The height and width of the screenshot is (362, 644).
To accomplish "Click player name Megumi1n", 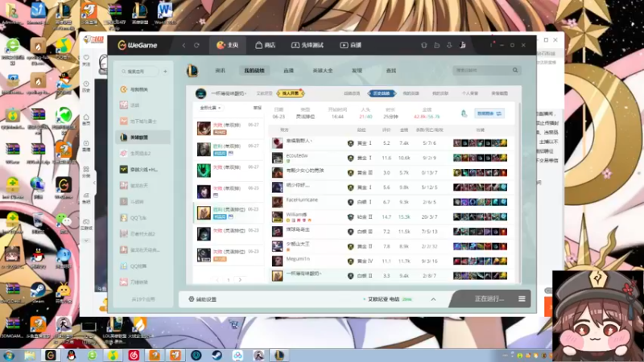I will click(298, 259).
